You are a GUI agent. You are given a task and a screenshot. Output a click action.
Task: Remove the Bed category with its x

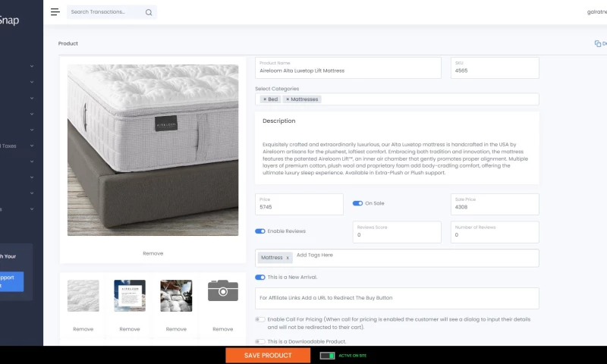click(x=264, y=99)
